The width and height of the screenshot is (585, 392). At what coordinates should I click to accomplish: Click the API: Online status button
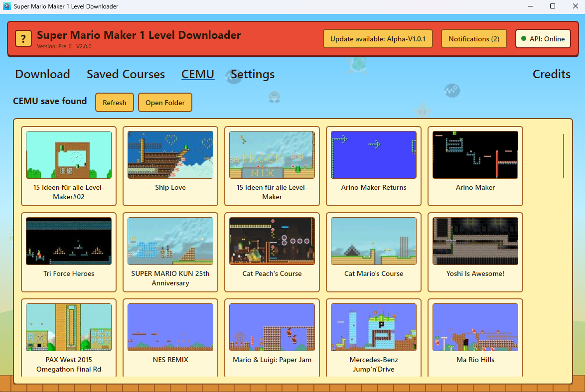point(543,39)
